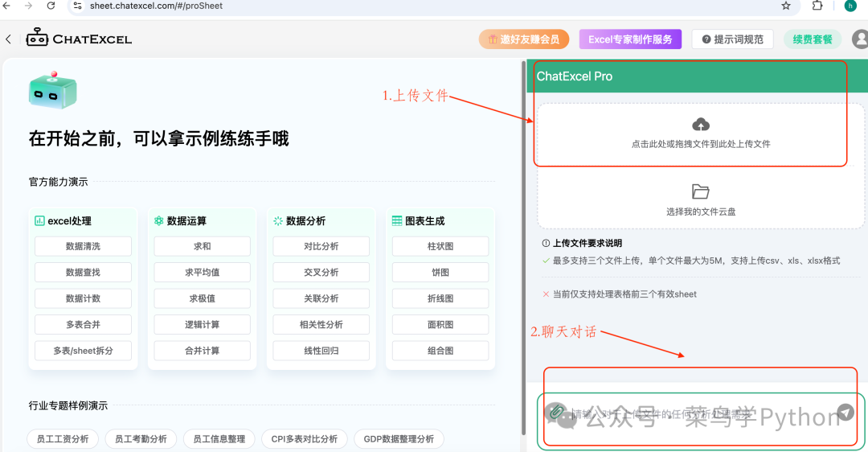
Task: Try the 数据查找 example
Action: [x=83, y=273]
